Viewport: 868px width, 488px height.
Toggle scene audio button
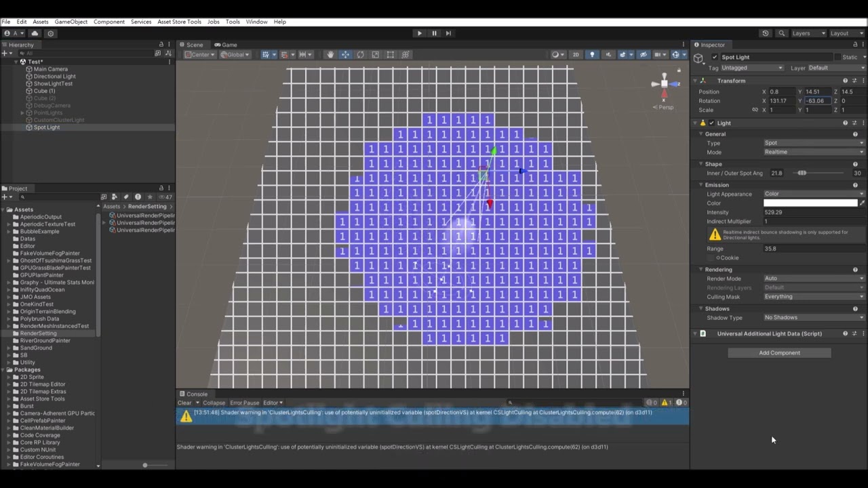coord(608,55)
